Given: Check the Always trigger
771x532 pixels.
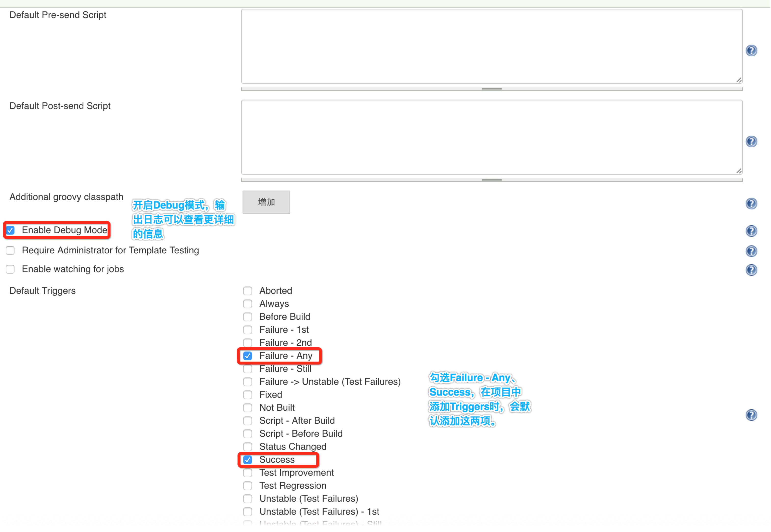Looking at the screenshot, I should (248, 304).
